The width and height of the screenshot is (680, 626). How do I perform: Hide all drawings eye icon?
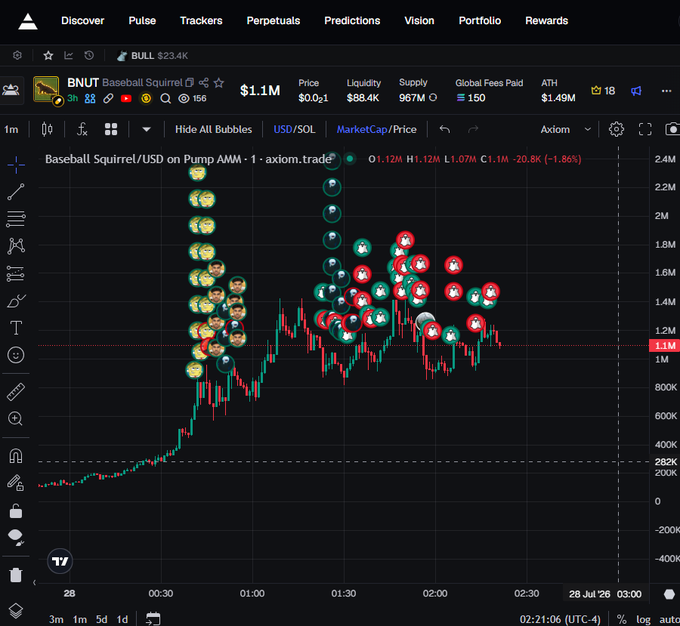click(x=16, y=537)
